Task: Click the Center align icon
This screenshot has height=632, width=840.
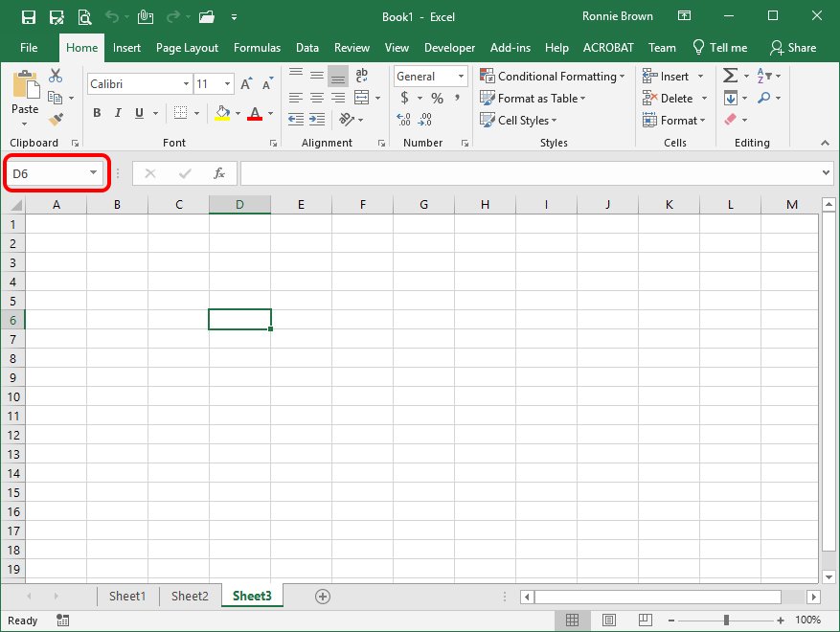Action: pos(316,98)
